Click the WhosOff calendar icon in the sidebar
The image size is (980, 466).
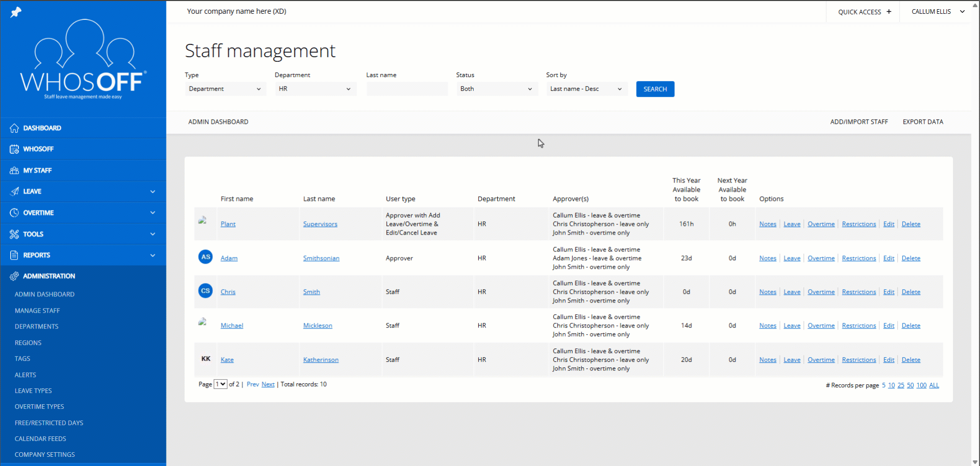click(x=14, y=149)
